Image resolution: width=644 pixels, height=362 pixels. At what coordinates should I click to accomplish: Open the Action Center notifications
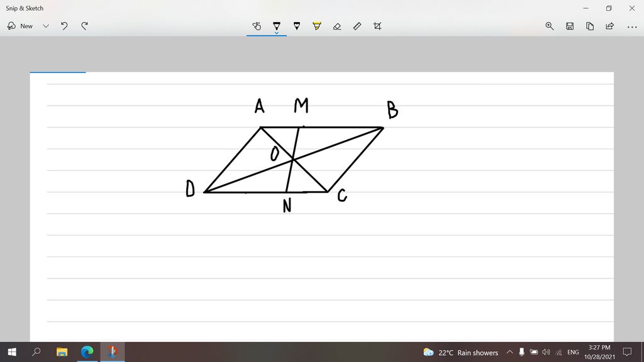coord(627,352)
